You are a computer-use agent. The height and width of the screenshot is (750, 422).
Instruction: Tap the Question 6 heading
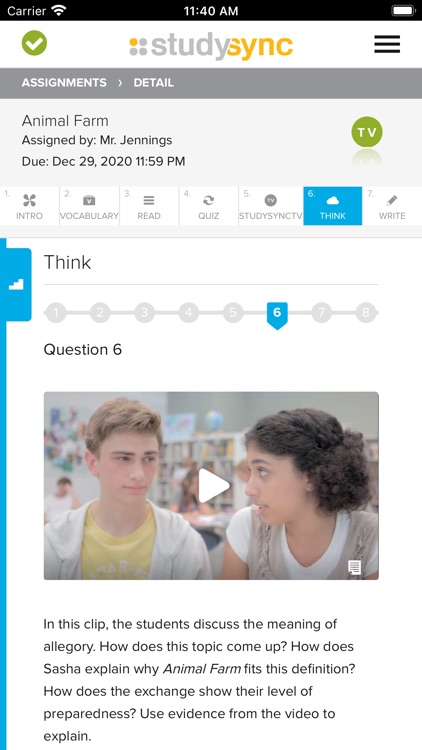pos(83,350)
